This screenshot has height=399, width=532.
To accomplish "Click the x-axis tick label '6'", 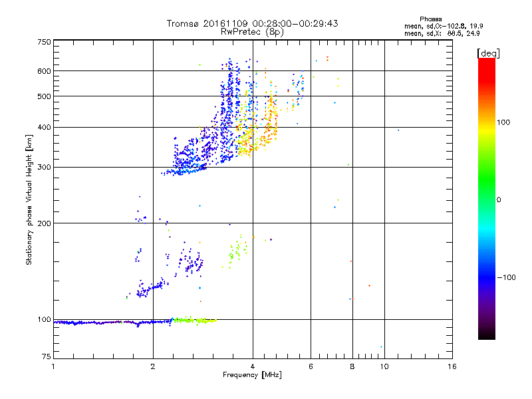I will [311, 366].
